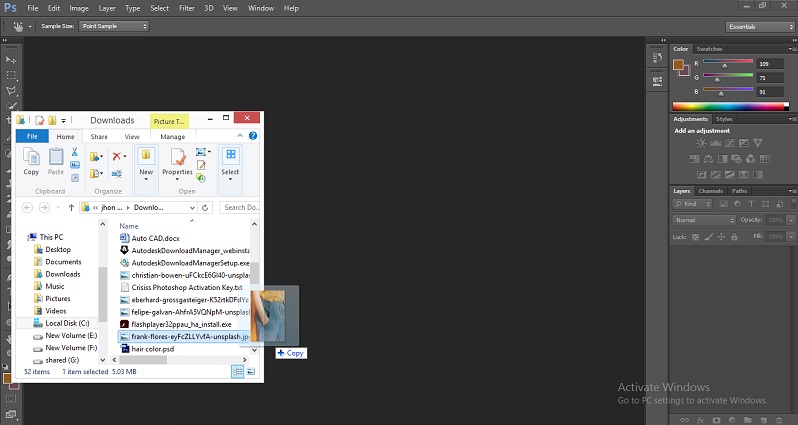This screenshot has height=425, width=798.
Task: Open the Layer menu in Photoshop
Action: coord(107,8)
